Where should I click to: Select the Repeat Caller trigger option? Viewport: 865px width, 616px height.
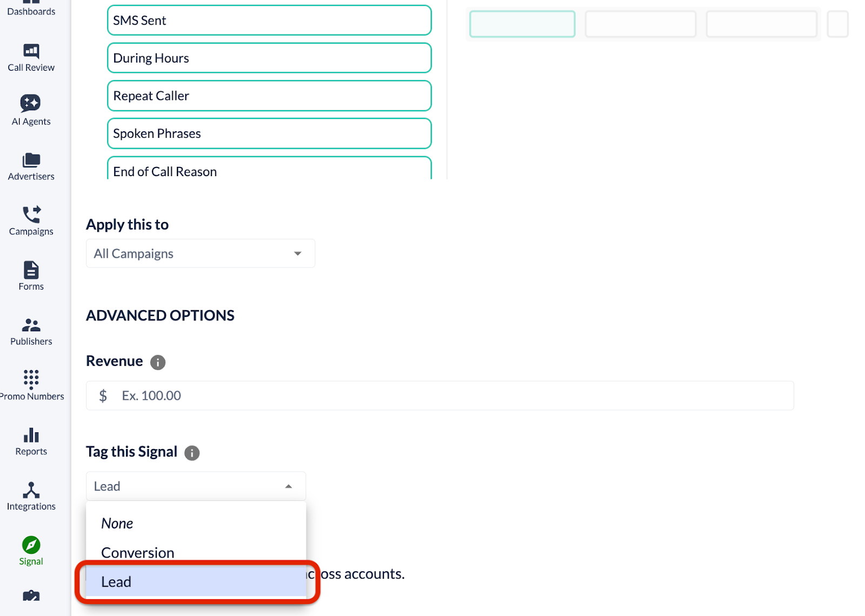(x=269, y=96)
